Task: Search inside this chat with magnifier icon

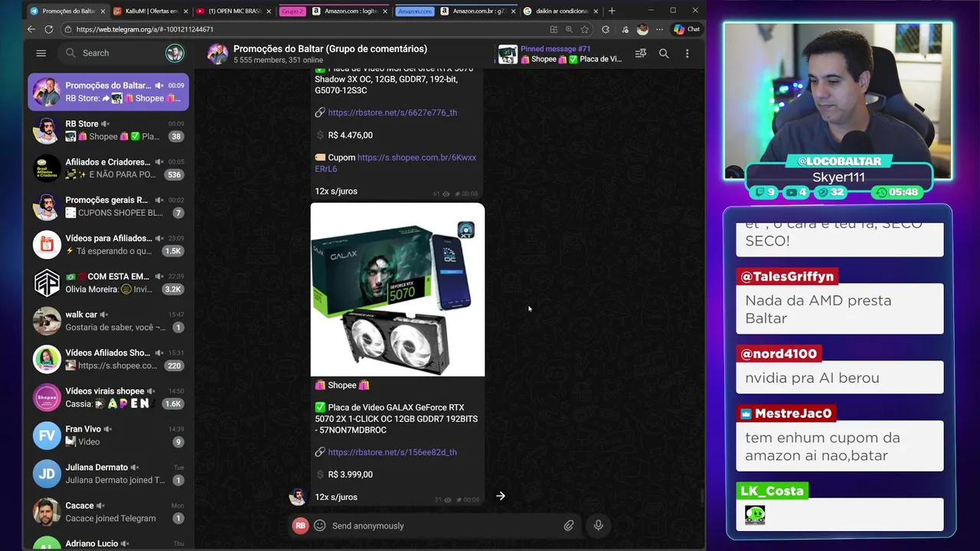Action: click(664, 54)
